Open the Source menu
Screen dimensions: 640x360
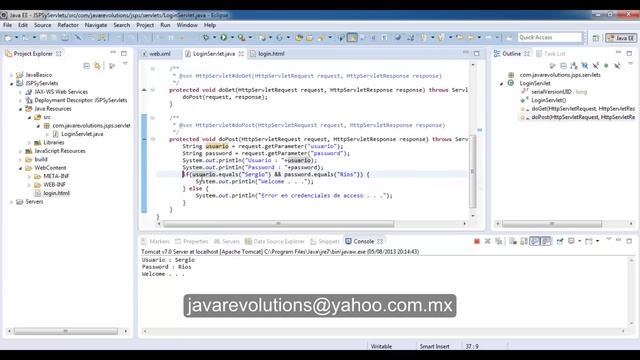[x=42, y=25]
